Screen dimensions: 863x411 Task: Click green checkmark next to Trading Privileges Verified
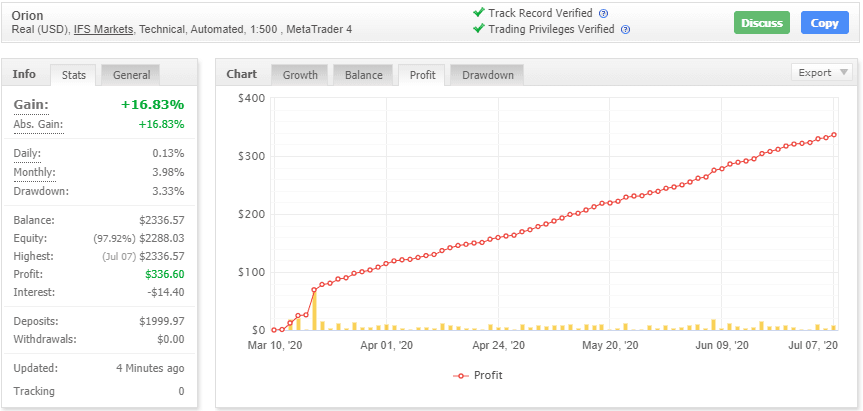point(478,29)
